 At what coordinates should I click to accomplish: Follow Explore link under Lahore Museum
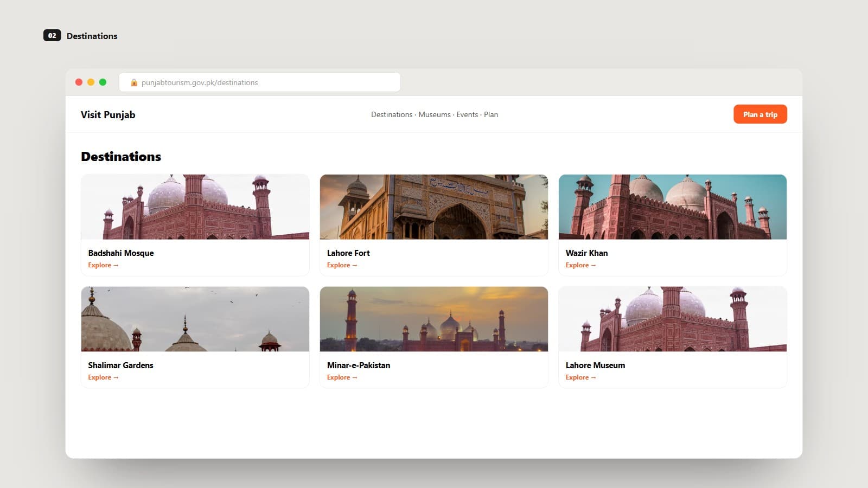click(580, 377)
